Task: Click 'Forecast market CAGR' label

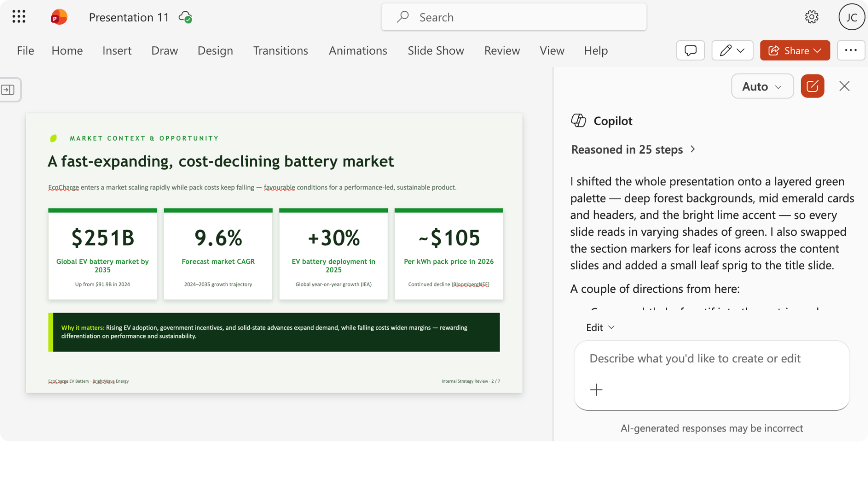Action: [x=218, y=262]
